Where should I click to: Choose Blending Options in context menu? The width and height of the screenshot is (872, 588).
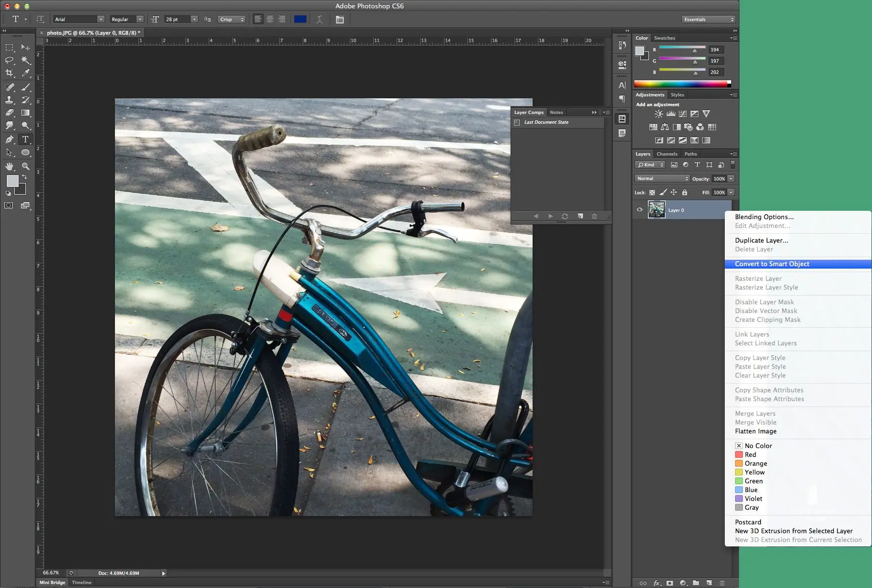pos(798,217)
